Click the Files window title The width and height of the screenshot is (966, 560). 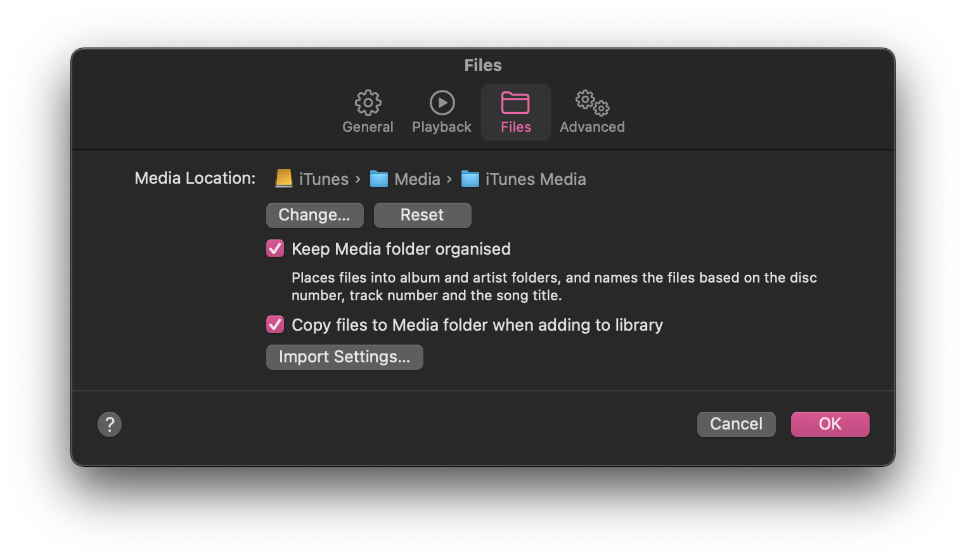point(483,65)
